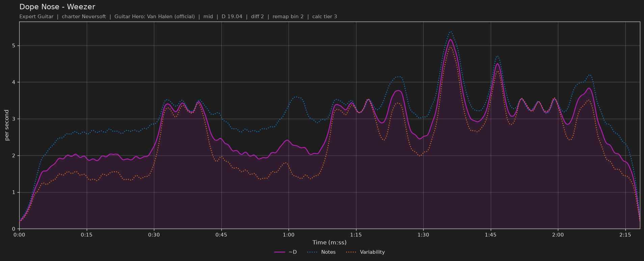Click the 2:15 x-axis tick label
This screenshot has height=261, width=644.
point(625,235)
